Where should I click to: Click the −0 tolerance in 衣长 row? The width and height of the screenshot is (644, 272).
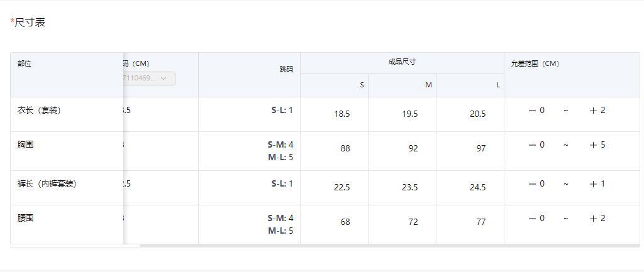tap(536, 111)
